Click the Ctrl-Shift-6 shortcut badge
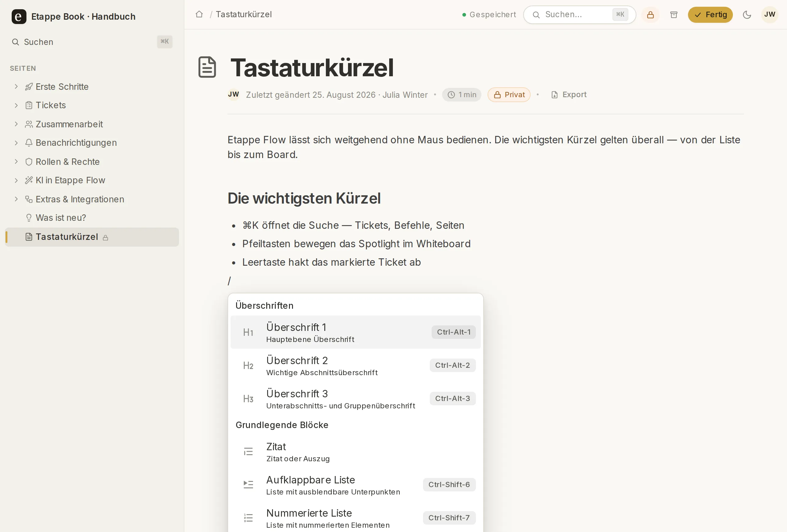Image resolution: width=787 pixels, height=532 pixels. (x=449, y=485)
